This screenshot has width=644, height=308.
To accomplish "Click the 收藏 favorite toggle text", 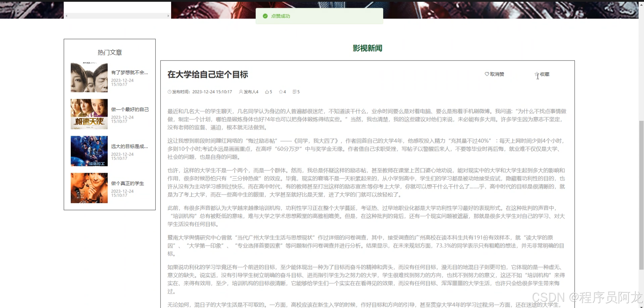I will 545,74.
